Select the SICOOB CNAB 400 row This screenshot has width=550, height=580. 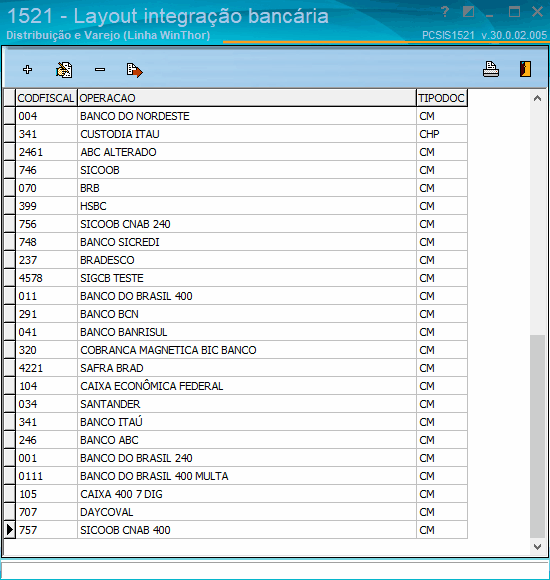236,530
